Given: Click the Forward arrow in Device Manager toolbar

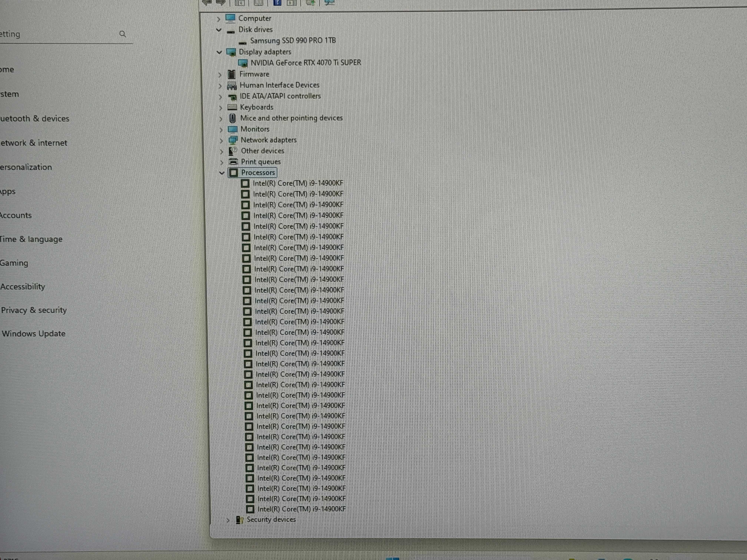Looking at the screenshot, I should click(220, 2).
